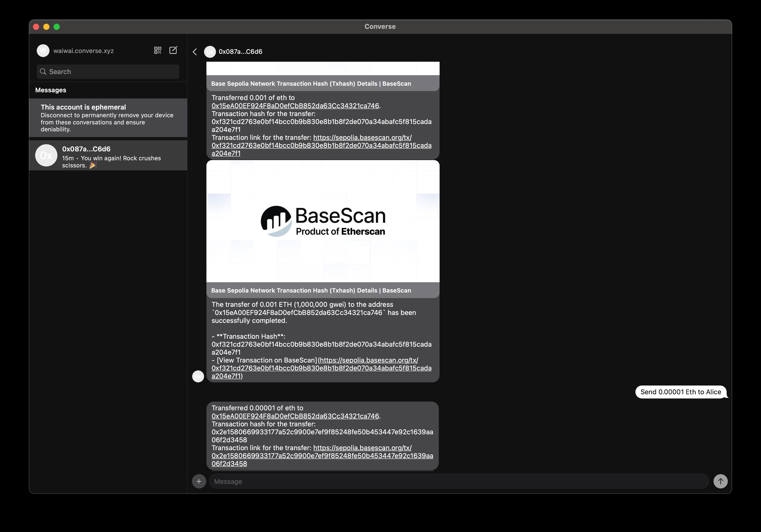Open the search input field
The width and height of the screenshot is (761, 532).
pyautogui.click(x=108, y=72)
